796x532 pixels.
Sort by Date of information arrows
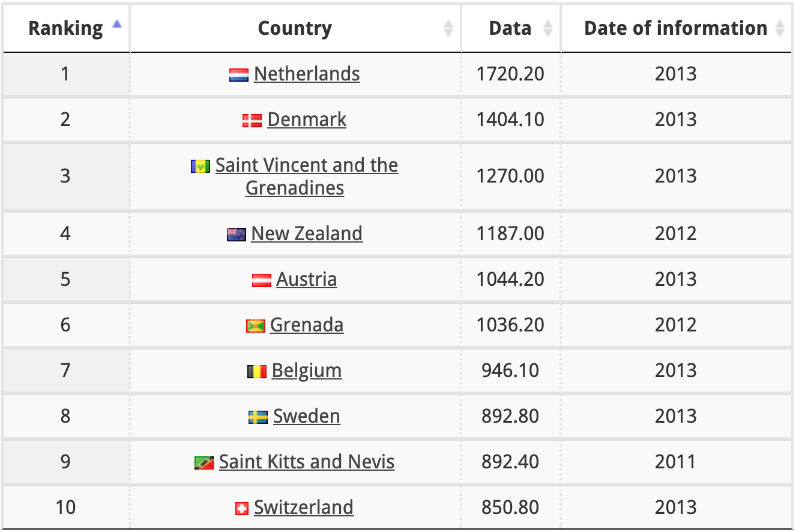(780, 28)
